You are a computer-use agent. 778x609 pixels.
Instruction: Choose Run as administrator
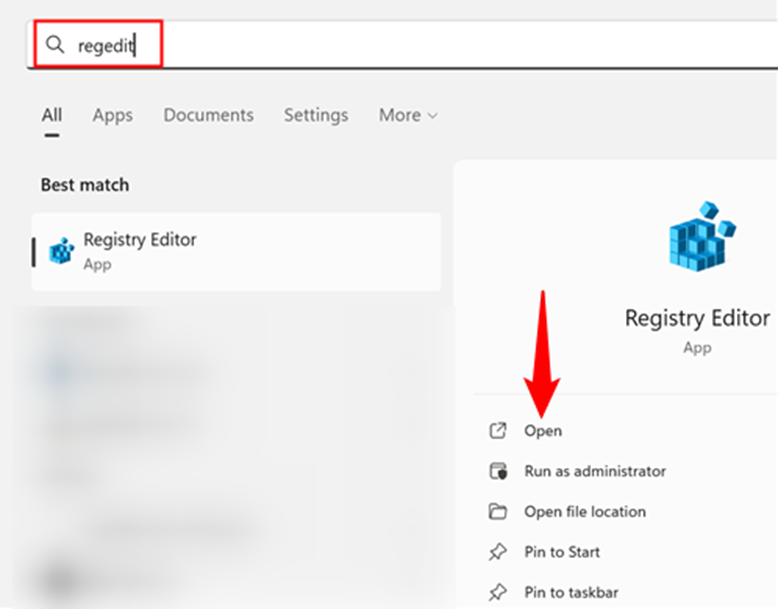click(x=595, y=471)
